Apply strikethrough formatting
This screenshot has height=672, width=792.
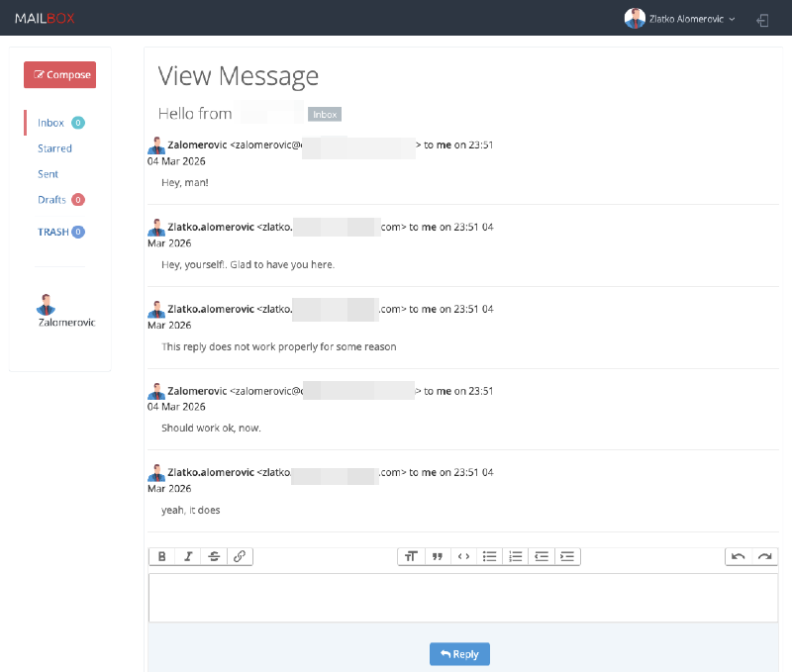(x=214, y=556)
